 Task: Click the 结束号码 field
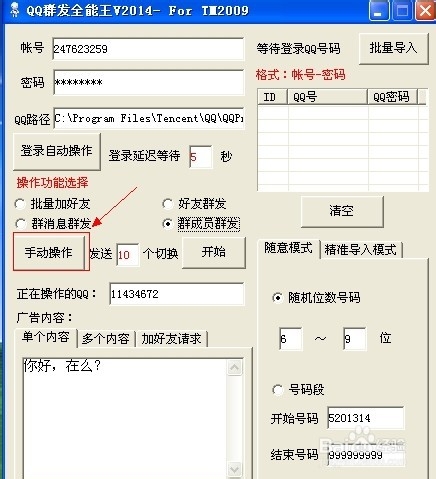365,455
